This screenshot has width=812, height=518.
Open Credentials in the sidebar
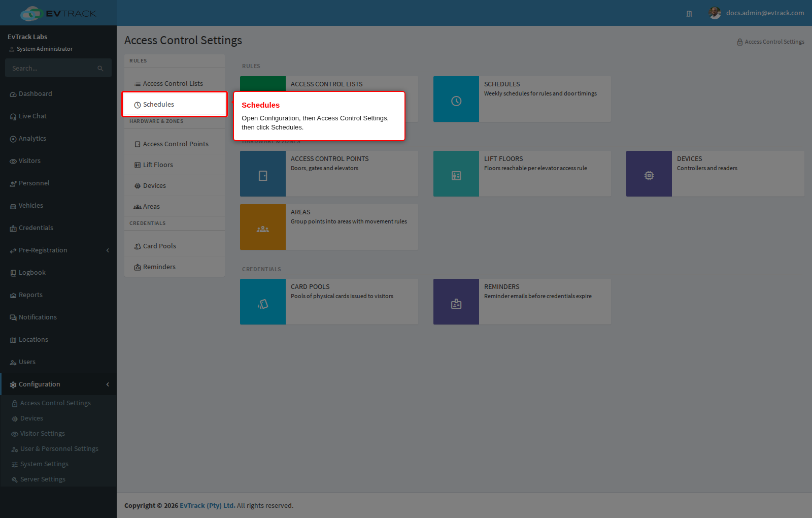58,228
